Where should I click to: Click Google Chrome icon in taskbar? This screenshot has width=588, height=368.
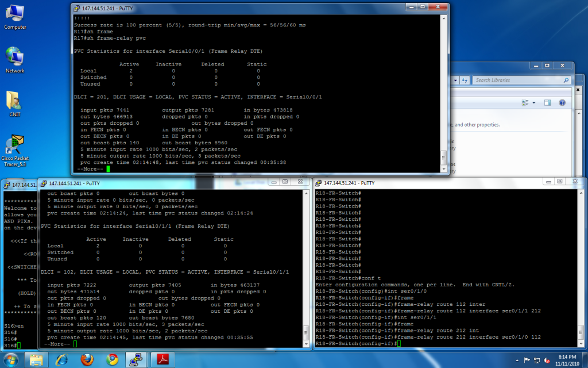[112, 360]
